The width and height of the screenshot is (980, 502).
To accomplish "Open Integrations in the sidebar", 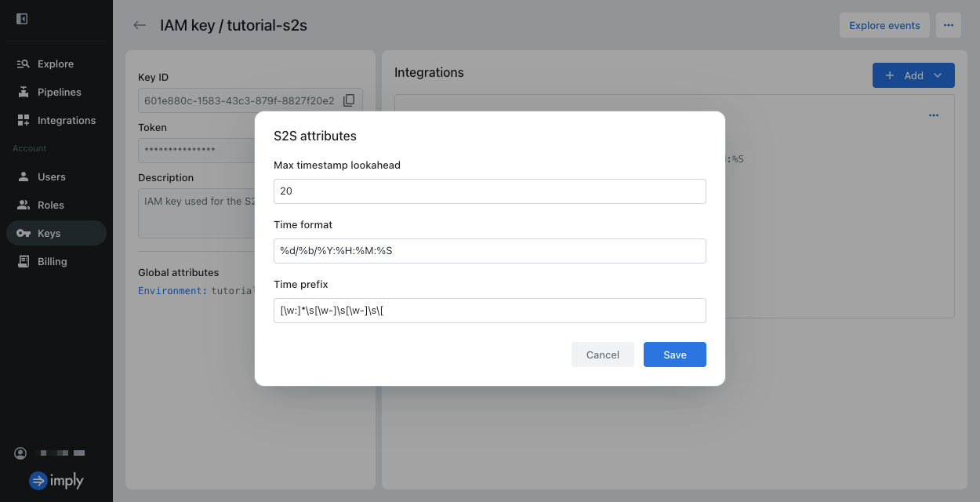I will (x=56, y=120).
